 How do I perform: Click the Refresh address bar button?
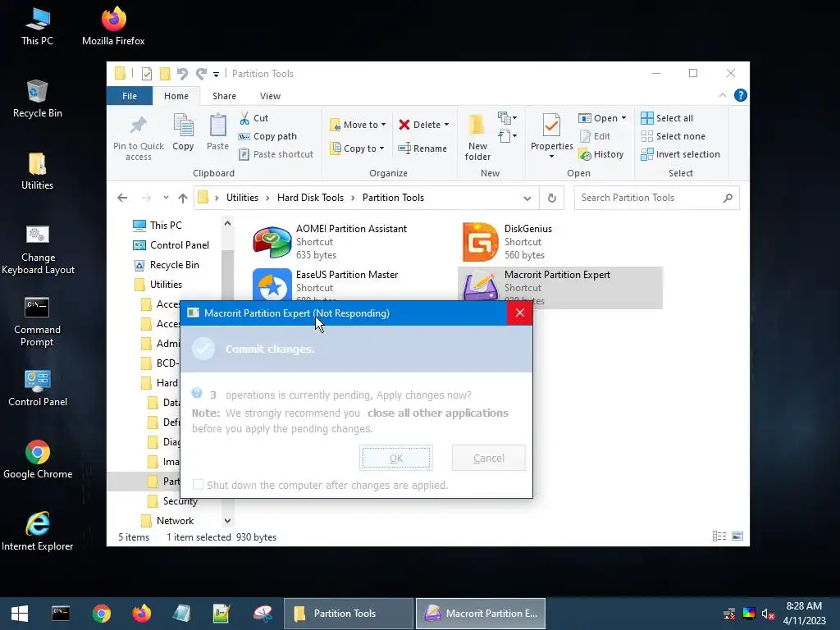coord(552,199)
